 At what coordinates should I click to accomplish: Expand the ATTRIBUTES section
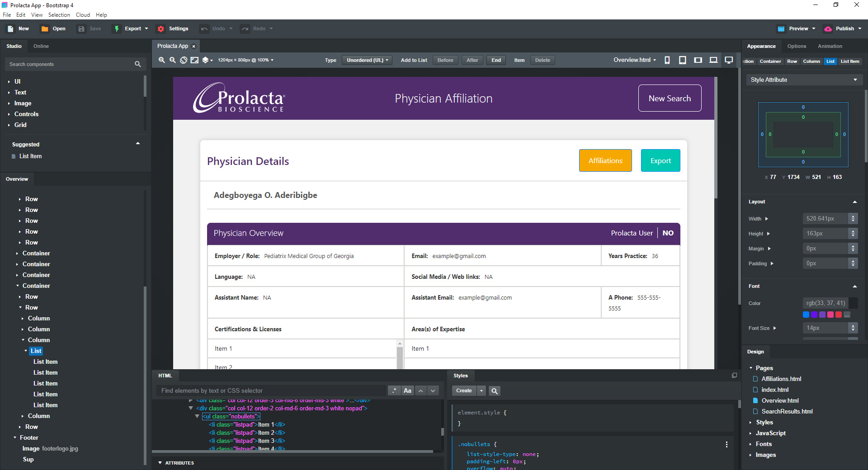coord(160,463)
